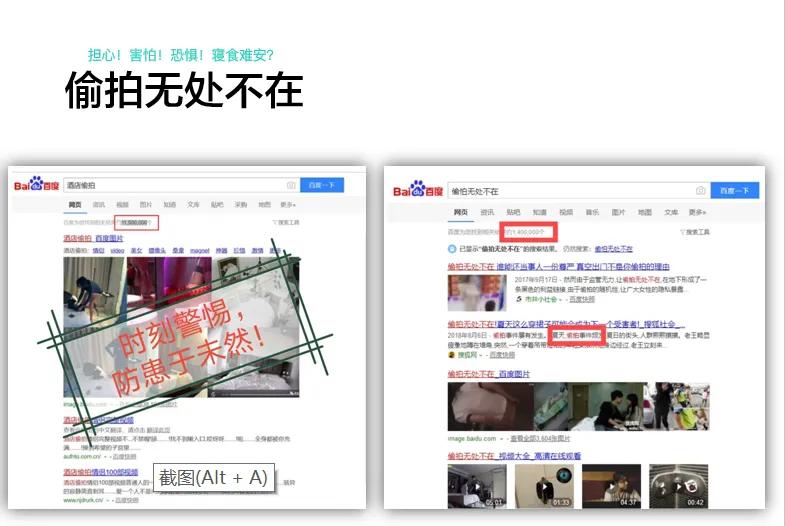
Task: Select 视频 tab in right window
Action: [566, 212]
